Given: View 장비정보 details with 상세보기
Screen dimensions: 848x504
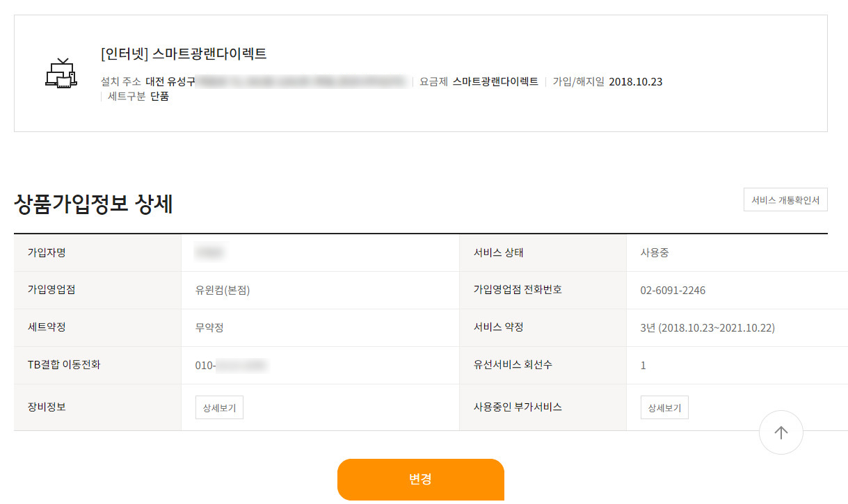Looking at the screenshot, I should coord(219,408).
